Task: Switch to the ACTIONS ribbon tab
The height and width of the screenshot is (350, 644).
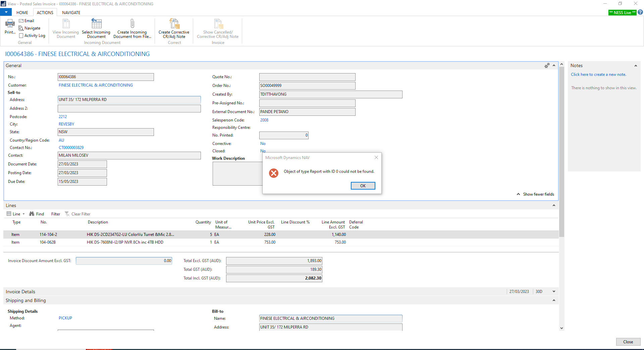Action: pyautogui.click(x=45, y=12)
